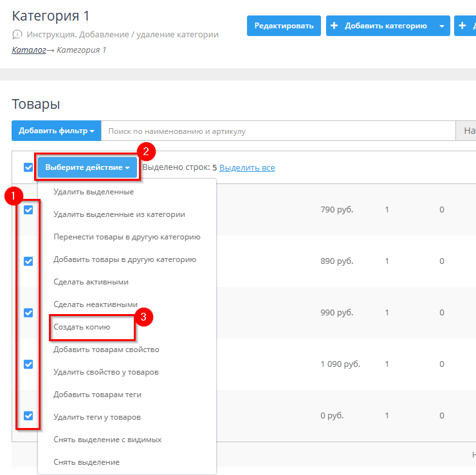Choose Создать копию from the action menu

click(x=82, y=327)
